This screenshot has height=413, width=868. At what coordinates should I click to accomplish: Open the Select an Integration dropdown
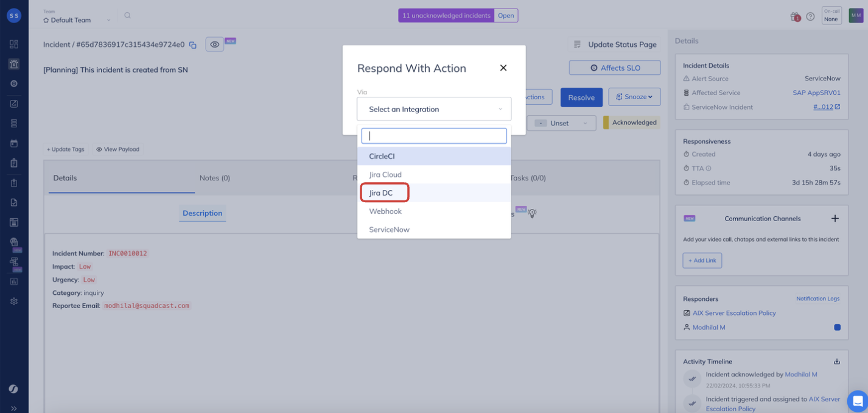click(x=434, y=110)
